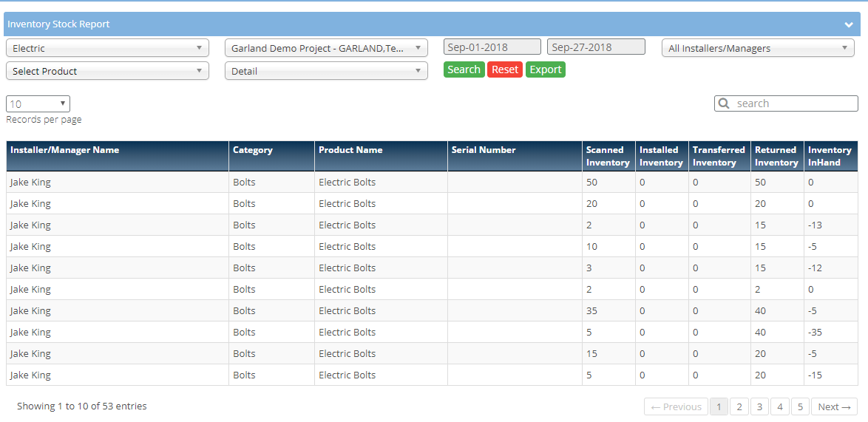
Task: Open the Detail report type dropdown
Action: click(x=326, y=71)
